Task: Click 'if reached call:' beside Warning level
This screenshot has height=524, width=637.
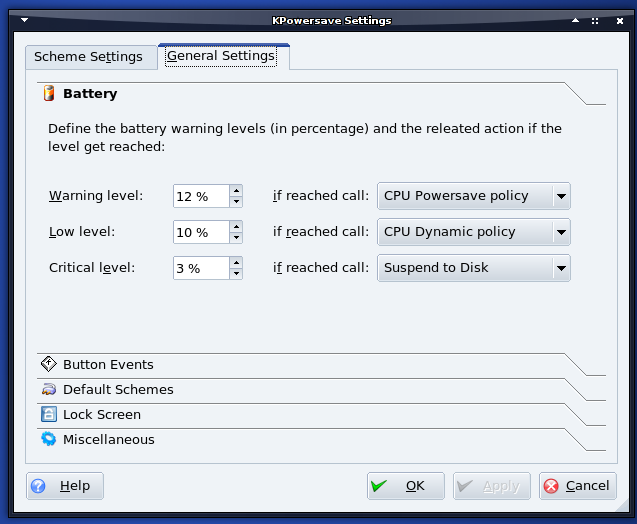Action: coord(321,196)
